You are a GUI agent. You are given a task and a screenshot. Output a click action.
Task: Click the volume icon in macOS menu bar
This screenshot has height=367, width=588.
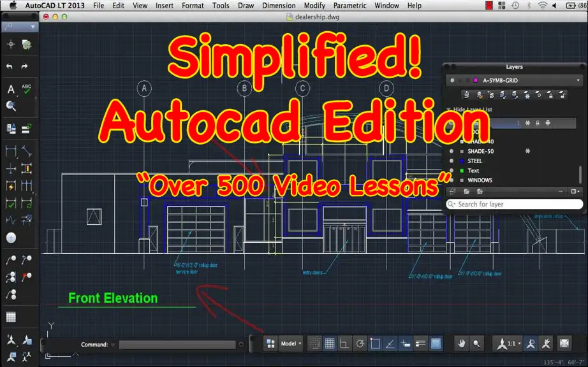[555, 6]
